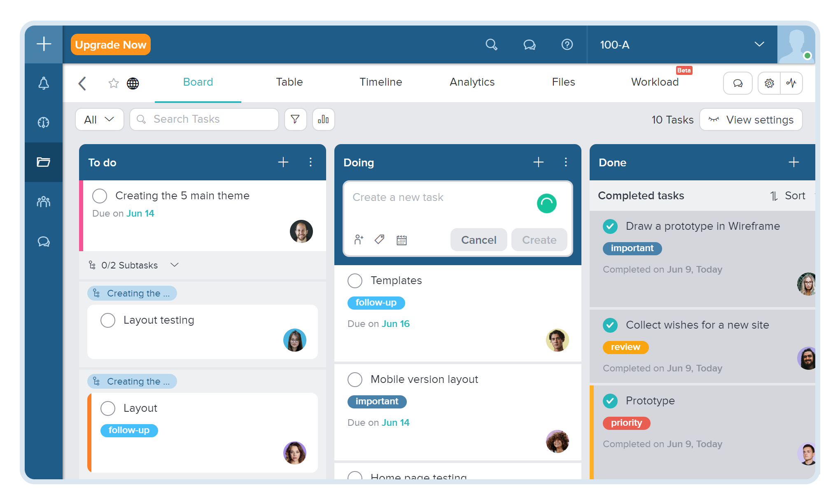Click the Upgrade Now button
Viewport: 840px width, 504px height.
click(x=111, y=44)
